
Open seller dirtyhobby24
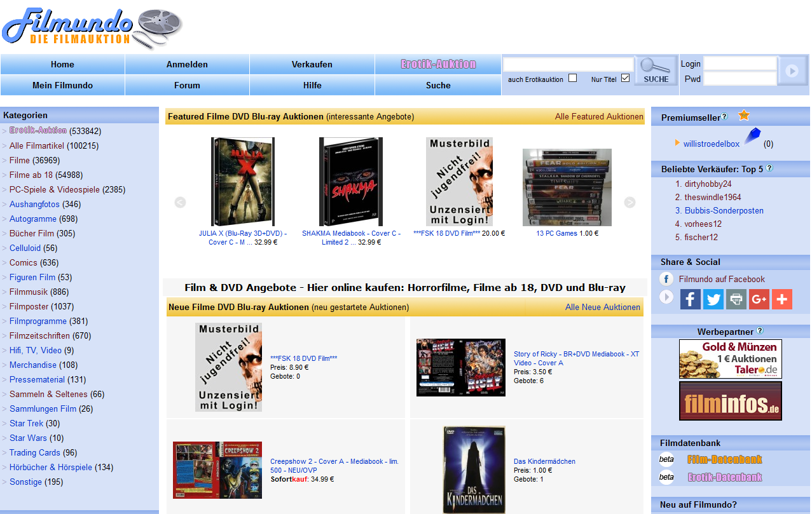(708, 184)
